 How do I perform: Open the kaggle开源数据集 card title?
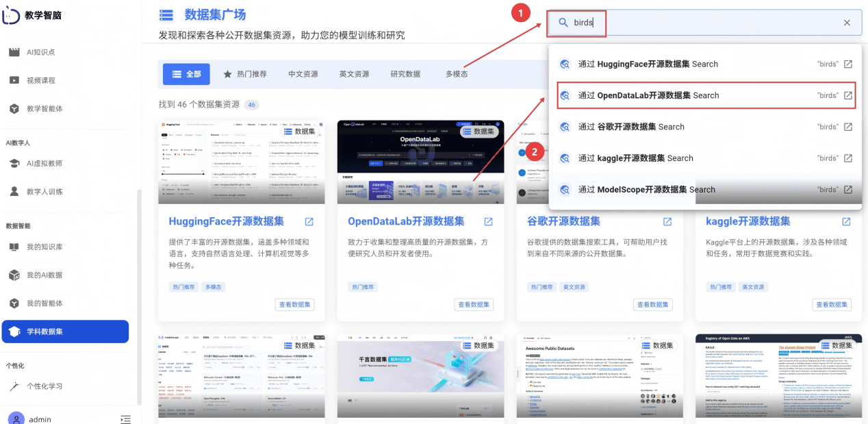click(748, 222)
